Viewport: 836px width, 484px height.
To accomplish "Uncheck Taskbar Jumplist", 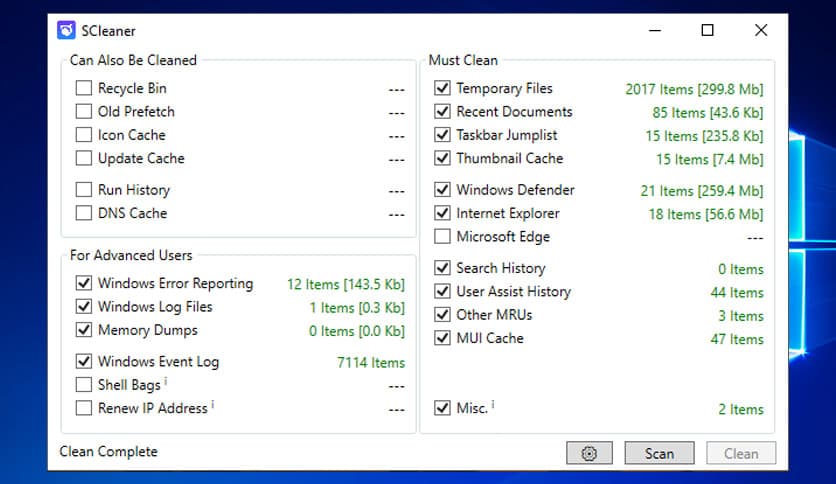I will tap(442, 135).
